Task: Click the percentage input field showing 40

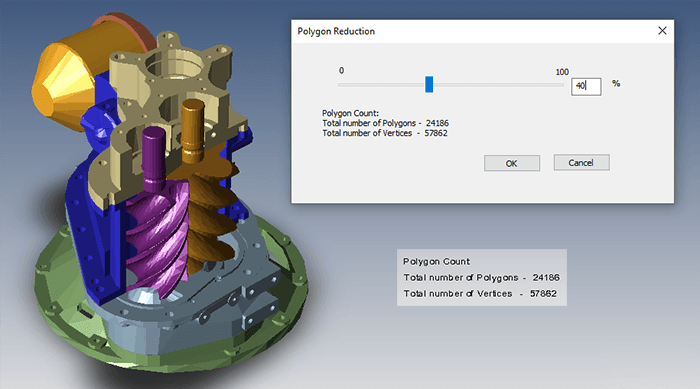Action: pyautogui.click(x=586, y=86)
